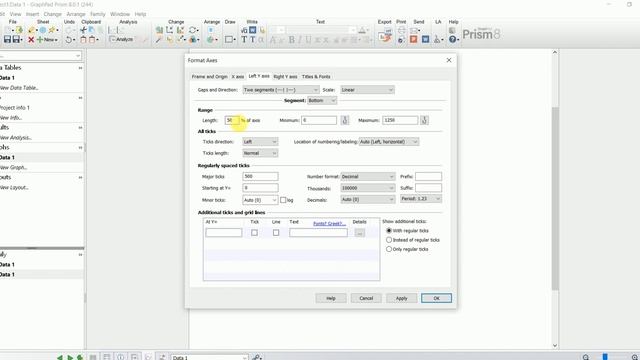
Task: Select 'Only regular ticks' radio button
Action: click(389, 249)
